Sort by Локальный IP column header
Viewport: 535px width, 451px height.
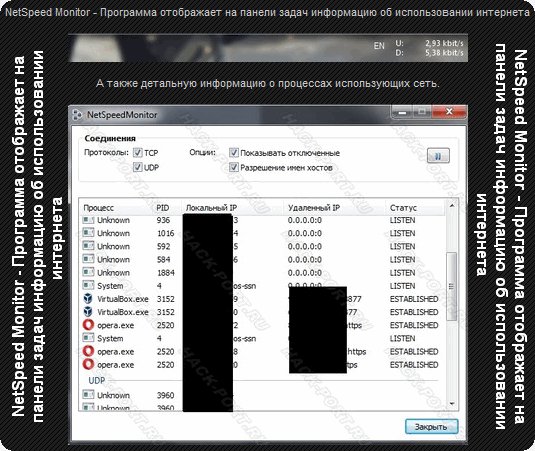click(x=211, y=208)
